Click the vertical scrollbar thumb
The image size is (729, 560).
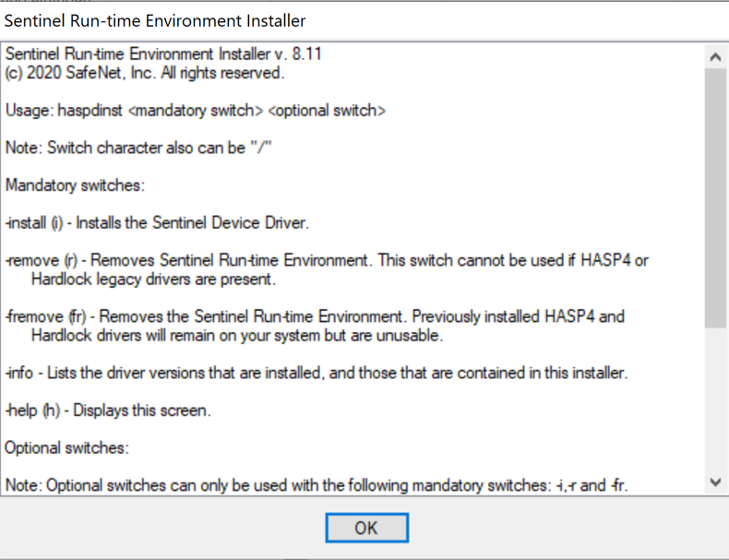pyautogui.click(x=715, y=198)
